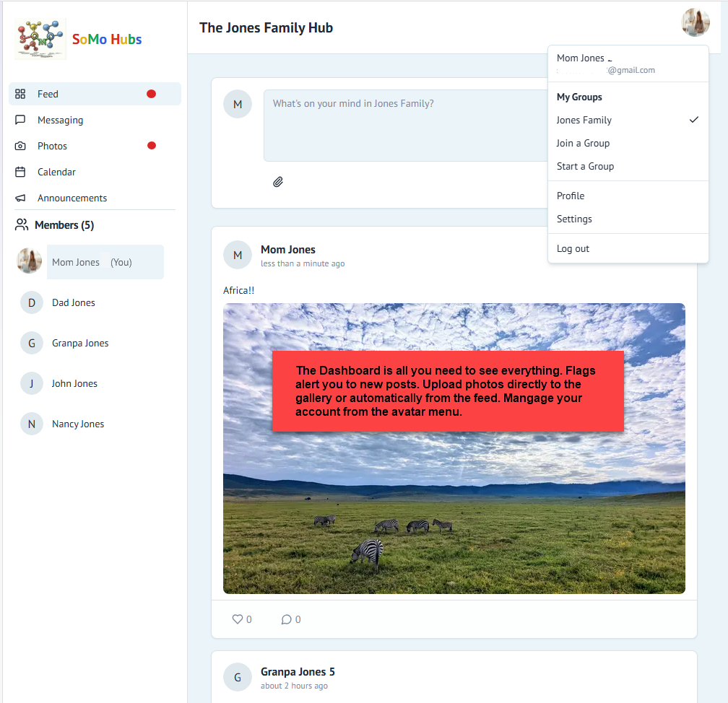Select the Messaging chat bubble icon
Screen dimensions: 728x703
[x=21, y=119]
